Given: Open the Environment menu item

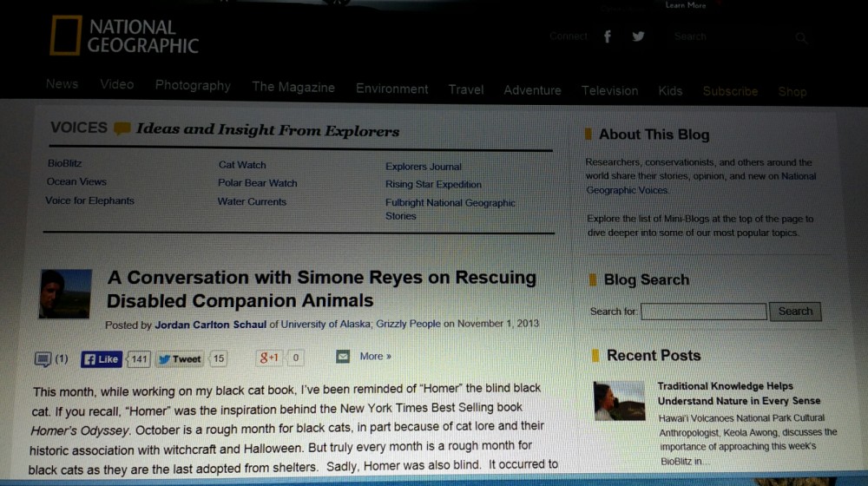Looking at the screenshot, I should (392, 89).
